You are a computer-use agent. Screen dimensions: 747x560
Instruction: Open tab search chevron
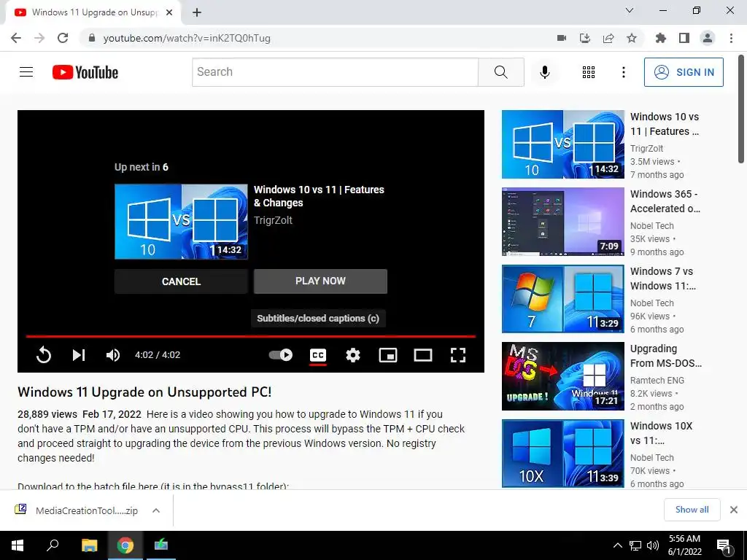630,10
